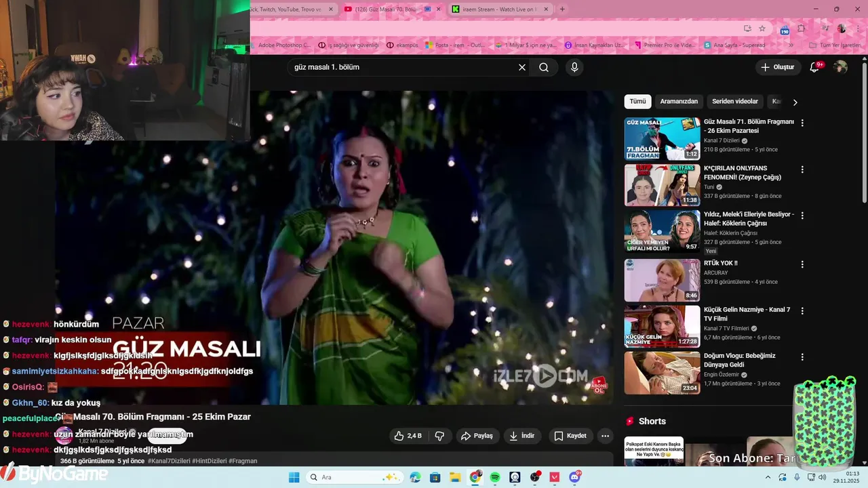Viewport: 868px width, 488px height.
Task: Show hidden system tray icons
Action: [768, 477]
